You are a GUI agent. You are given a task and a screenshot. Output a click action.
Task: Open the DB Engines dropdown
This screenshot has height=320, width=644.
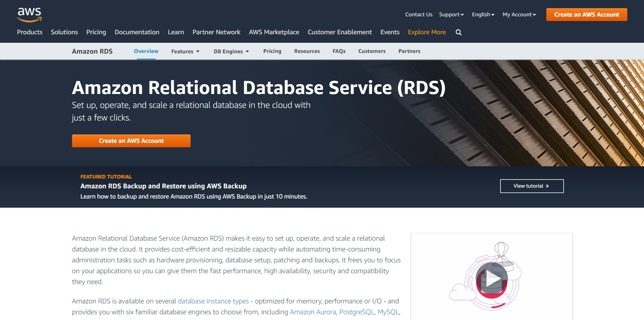click(x=231, y=51)
